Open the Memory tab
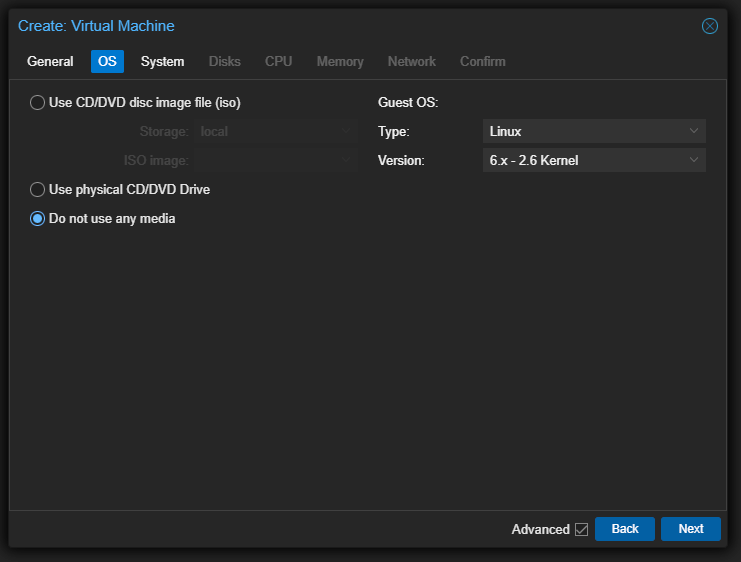 click(340, 61)
